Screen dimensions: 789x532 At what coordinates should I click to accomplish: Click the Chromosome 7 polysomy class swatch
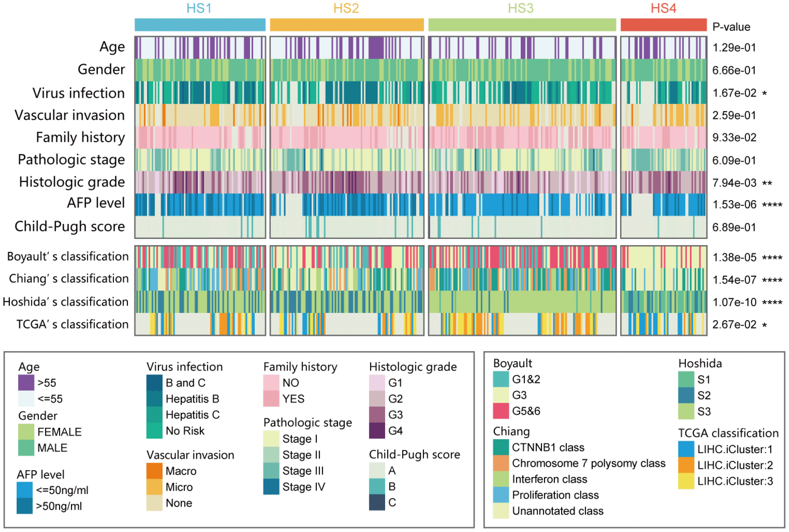click(501, 463)
